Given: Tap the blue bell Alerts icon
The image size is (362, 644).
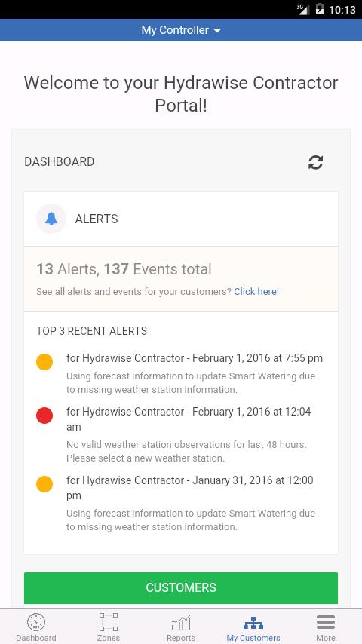Looking at the screenshot, I should tap(51, 219).
